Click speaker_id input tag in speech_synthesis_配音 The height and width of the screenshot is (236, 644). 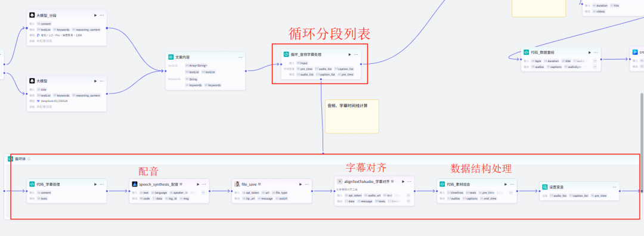[179, 192]
